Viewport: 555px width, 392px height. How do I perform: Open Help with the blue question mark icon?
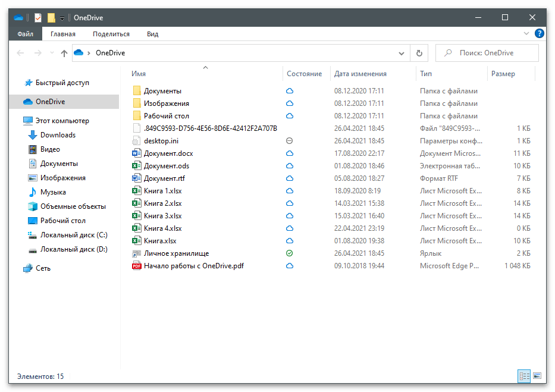[x=539, y=34]
